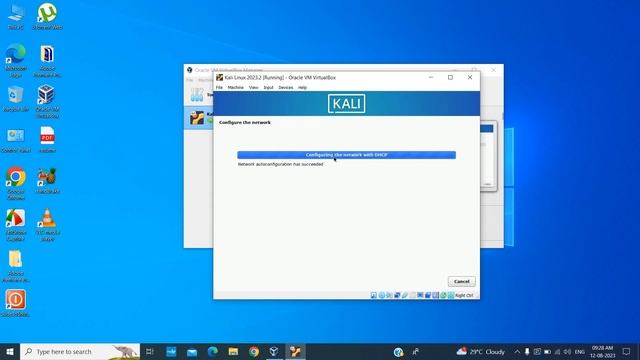Click the Get Help icon on the taskbar
Image resolution: width=640 pixels, height=360 pixels.
point(398,351)
